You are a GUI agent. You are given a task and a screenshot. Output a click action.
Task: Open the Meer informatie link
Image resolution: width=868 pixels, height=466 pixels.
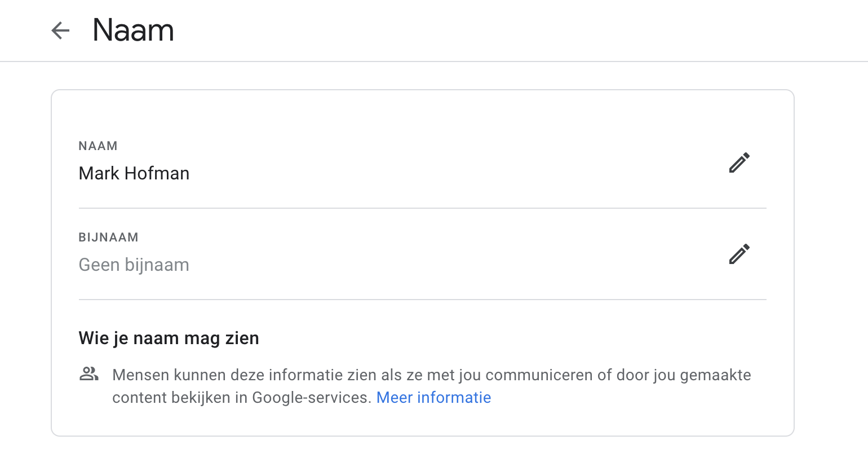point(433,398)
